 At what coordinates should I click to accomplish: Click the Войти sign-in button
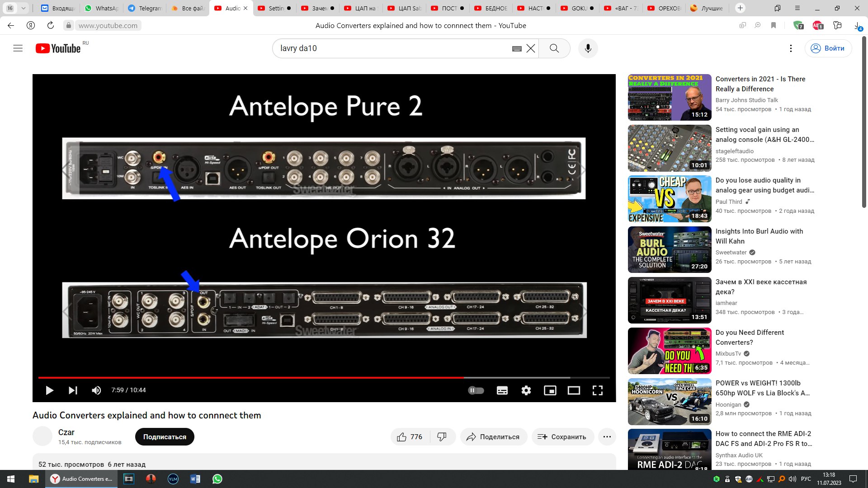tap(828, 48)
